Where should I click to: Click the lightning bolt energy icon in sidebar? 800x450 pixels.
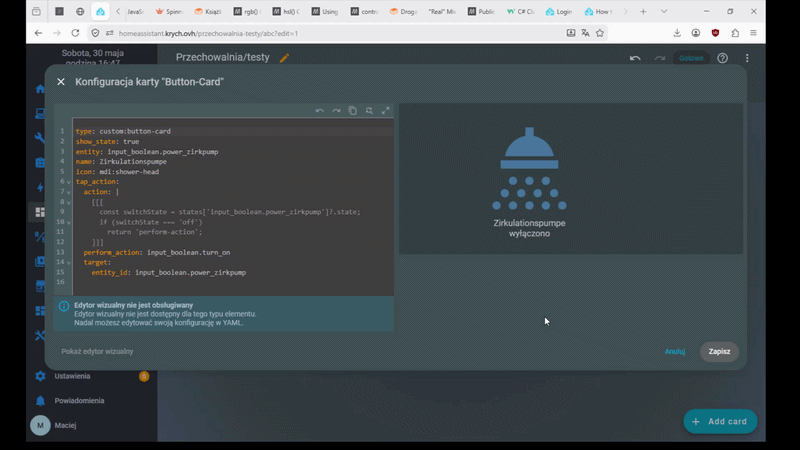point(40,187)
